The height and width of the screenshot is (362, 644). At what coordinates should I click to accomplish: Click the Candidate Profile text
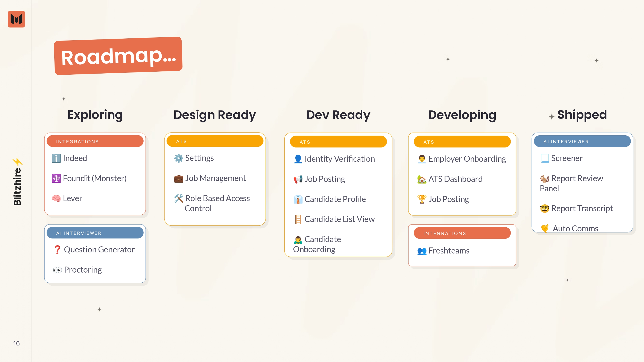pyautogui.click(x=335, y=199)
